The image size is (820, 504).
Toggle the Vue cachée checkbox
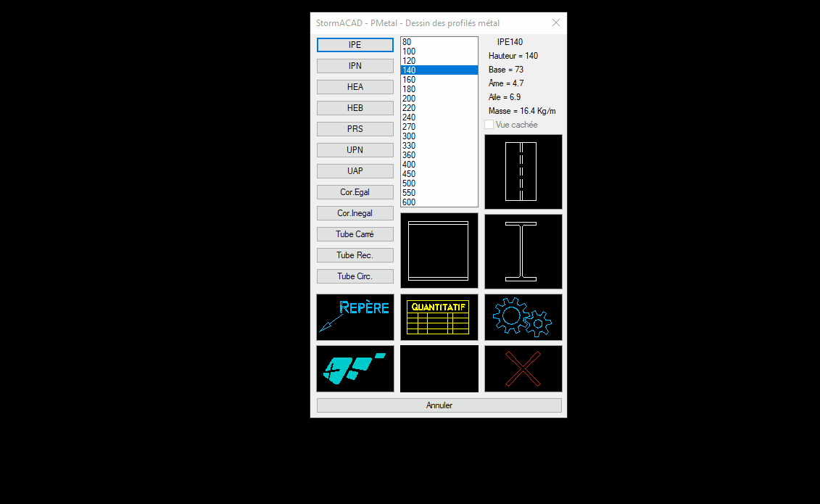489,125
